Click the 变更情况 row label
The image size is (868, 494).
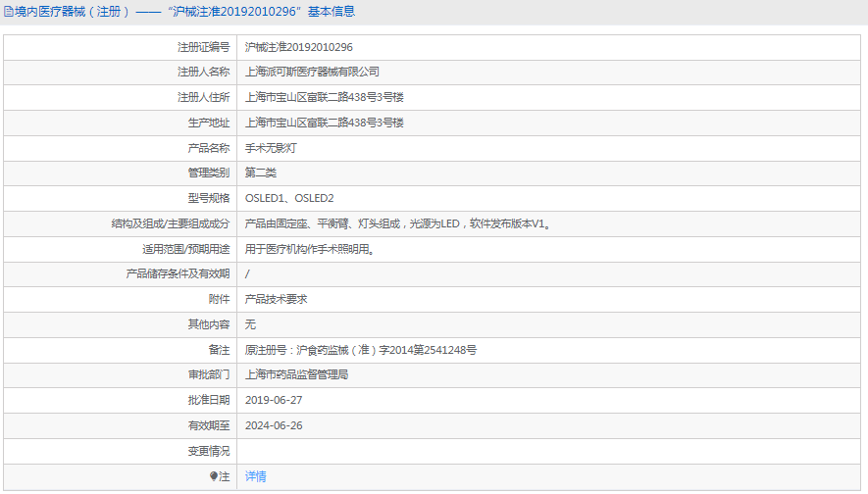click(208, 451)
